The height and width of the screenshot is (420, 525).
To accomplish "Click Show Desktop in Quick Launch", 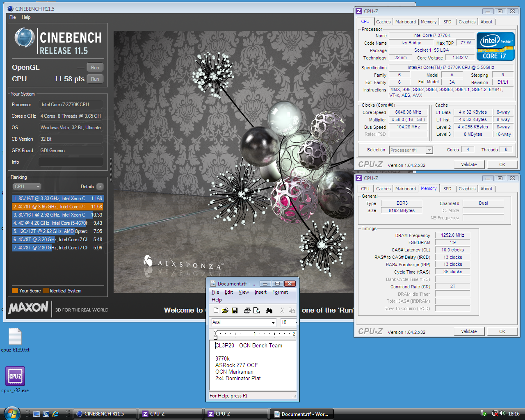I will coord(37,414).
